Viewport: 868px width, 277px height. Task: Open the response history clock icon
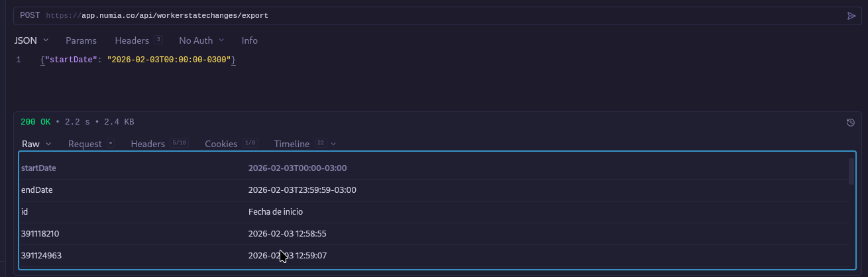click(x=851, y=123)
